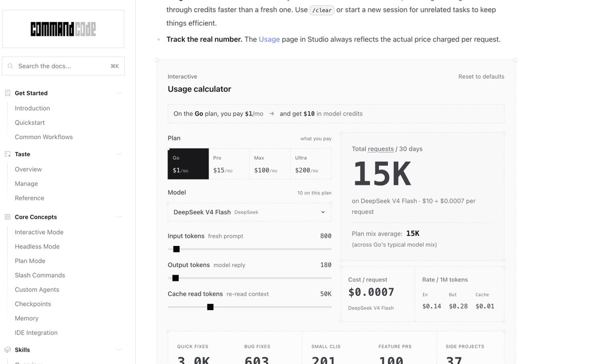Viewport: 616px width, 364px height.
Task: Click the SMALL CLIS card label
Action: 326,347
